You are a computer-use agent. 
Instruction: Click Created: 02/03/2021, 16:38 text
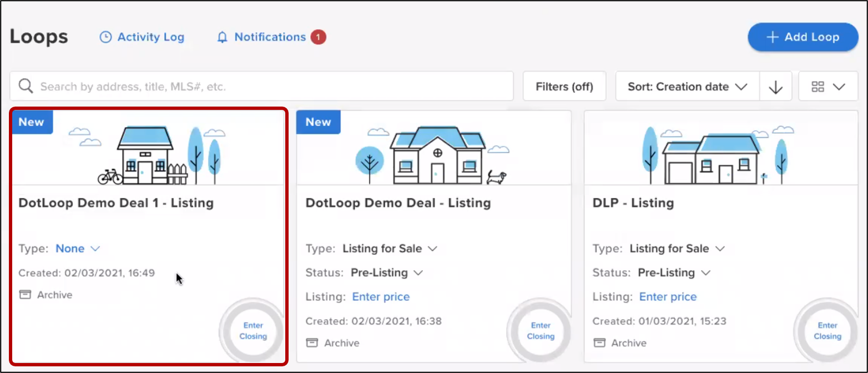[374, 321]
